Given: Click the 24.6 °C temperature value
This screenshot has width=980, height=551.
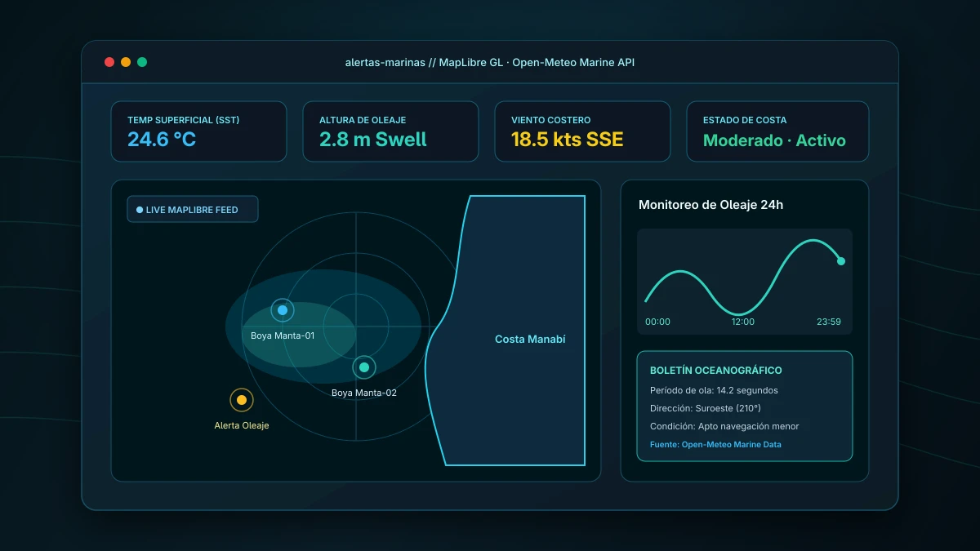Looking at the screenshot, I should click(162, 140).
